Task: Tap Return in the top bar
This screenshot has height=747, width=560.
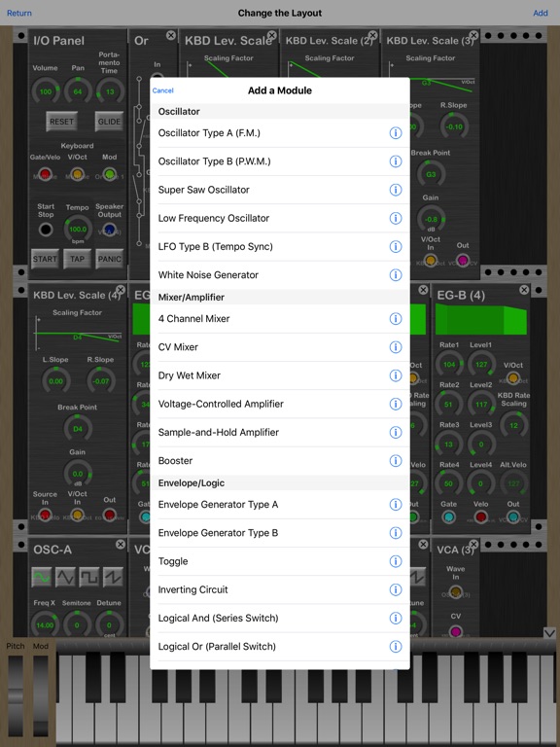Action: (x=19, y=13)
